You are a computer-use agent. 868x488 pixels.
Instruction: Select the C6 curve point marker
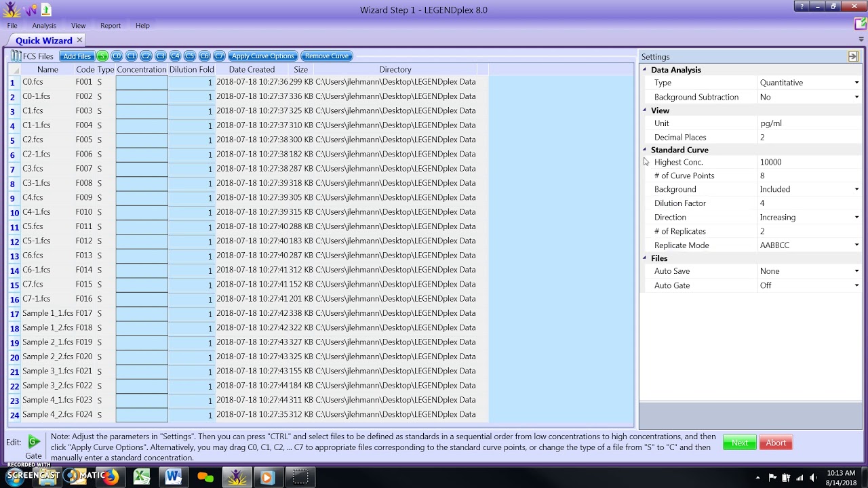pyautogui.click(x=204, y=56)
